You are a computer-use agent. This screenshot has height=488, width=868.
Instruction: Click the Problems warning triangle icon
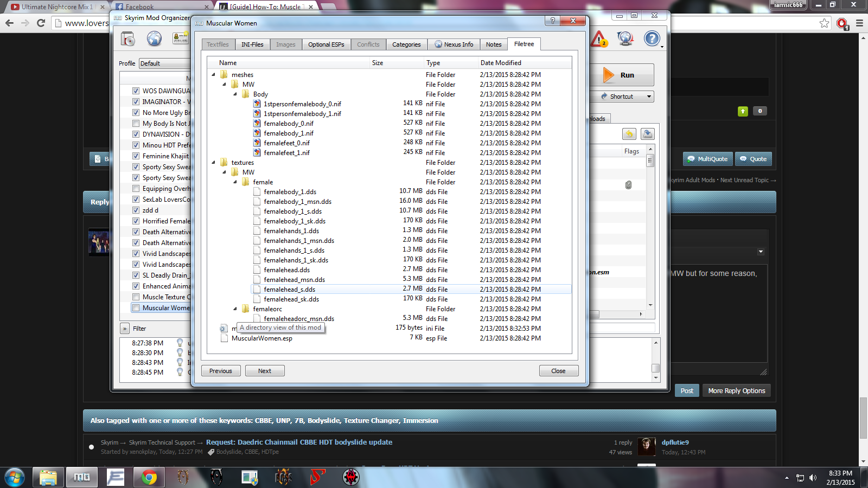(599, 39)
